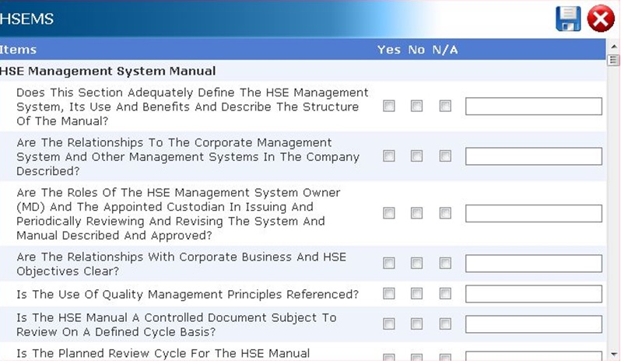Check No for controlled document review question
Image resolution: width=621 pixels, height=364 pixels.
coord(416,324)
